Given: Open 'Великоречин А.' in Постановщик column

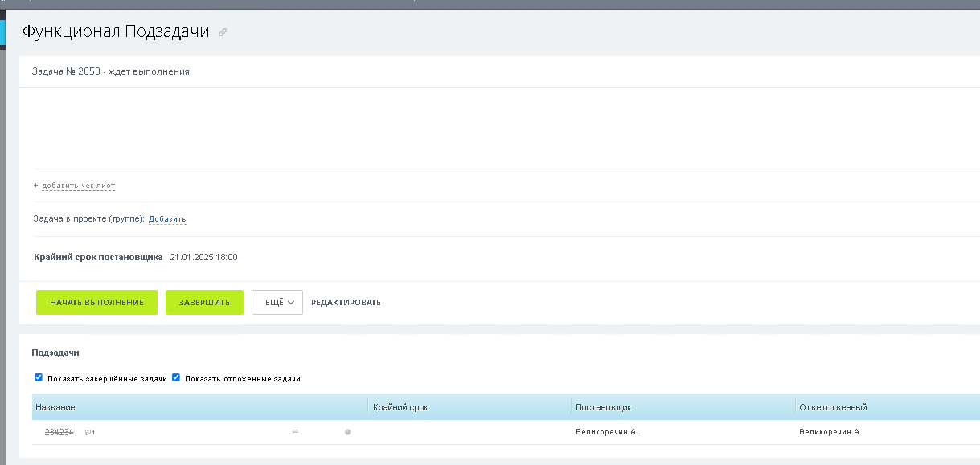Looking at the screenshot, I should [606, 432].
